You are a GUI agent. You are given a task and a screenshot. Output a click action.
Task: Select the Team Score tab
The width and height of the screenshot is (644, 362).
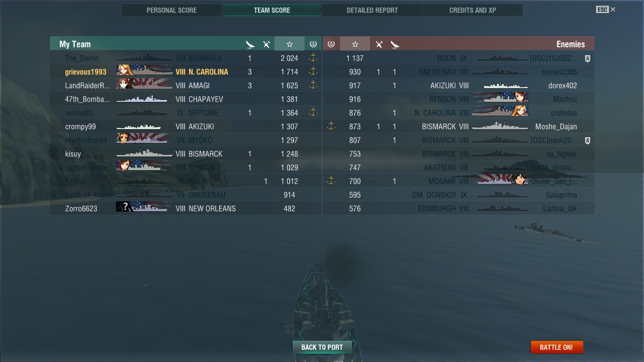tap(272, 10)
